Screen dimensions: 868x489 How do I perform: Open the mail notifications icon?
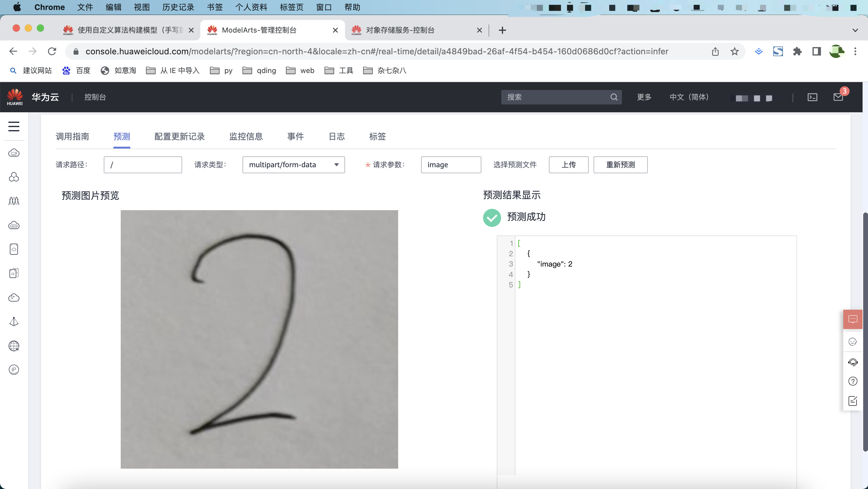click(x=838, y=97)
